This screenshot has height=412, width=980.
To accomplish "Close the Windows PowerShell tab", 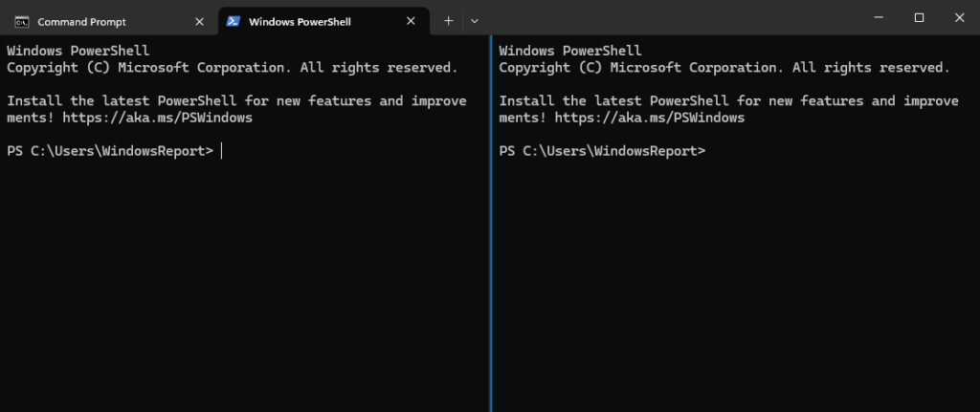I will click(x=411, y=21).
